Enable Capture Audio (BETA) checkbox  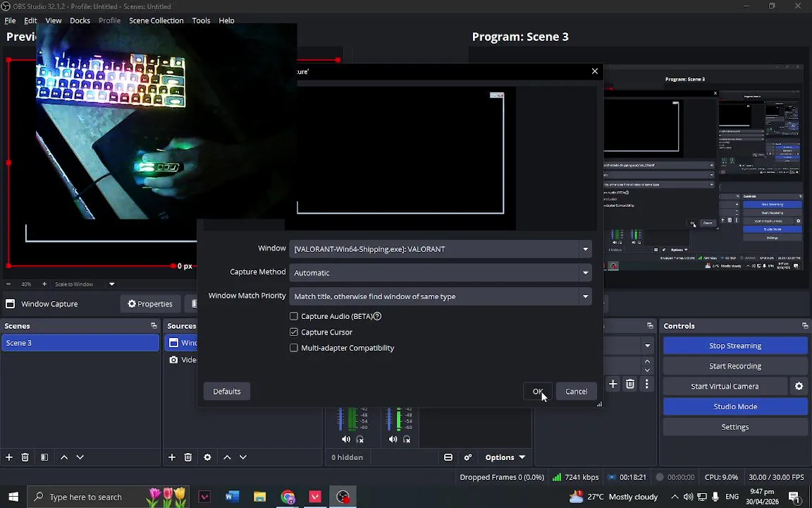click(x=294, y=316)
